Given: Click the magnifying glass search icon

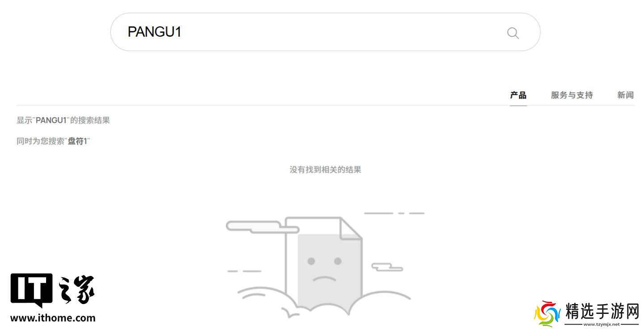Looking at the screenshot, I should tap(513, 33).
